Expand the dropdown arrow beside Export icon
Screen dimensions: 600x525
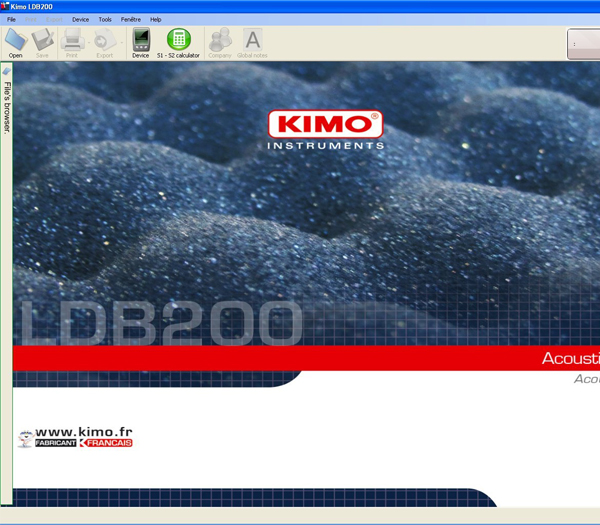click(x=122, y=42)
